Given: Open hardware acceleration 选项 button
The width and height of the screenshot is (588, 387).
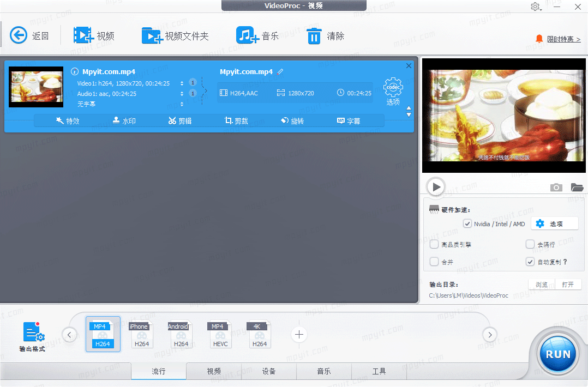Looking at the screenshot, I should [555, 223].
